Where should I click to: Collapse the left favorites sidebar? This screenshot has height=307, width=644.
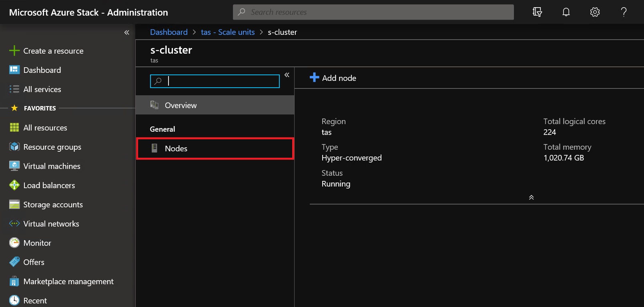tap(126, 32)
